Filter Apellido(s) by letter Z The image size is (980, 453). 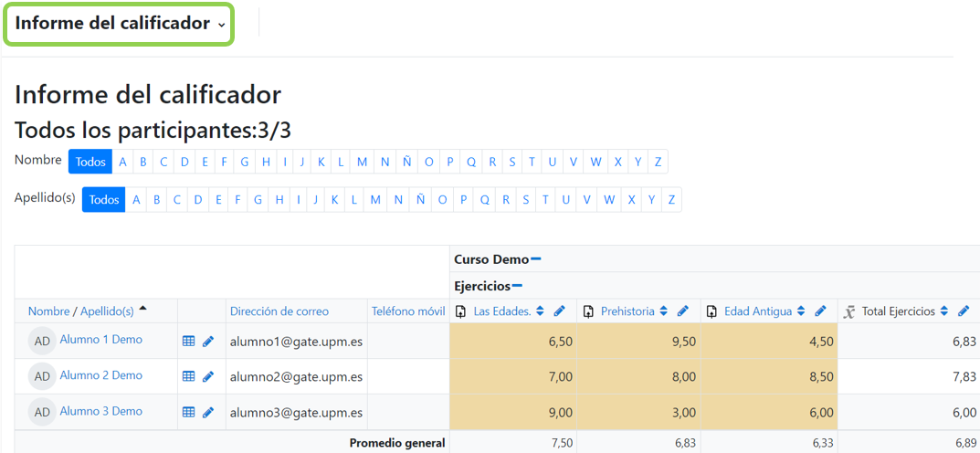[x=671, y=200]
